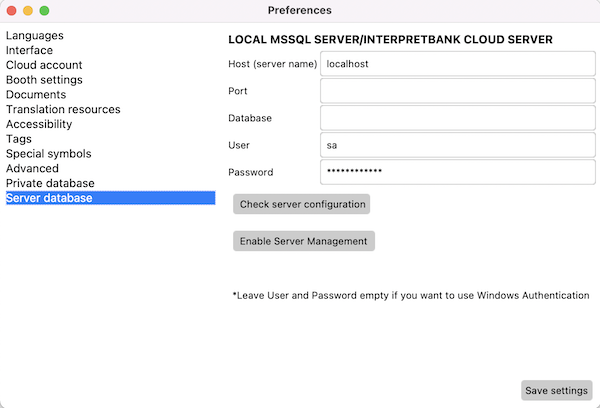Image resolution: width=600 pixels, height=408 pixels.
Task: Go to Cloud account settings
Action: click(44, 65)
